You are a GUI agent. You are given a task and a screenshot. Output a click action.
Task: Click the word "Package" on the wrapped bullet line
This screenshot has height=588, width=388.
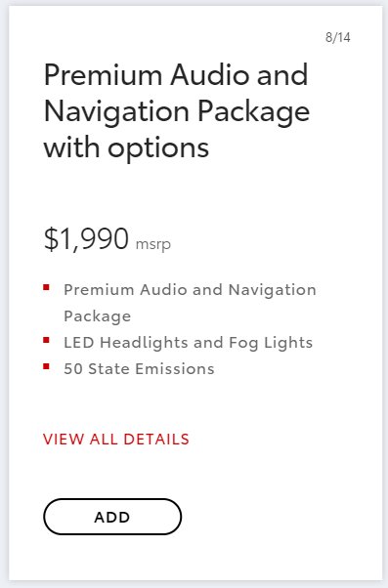coord(97,316)
